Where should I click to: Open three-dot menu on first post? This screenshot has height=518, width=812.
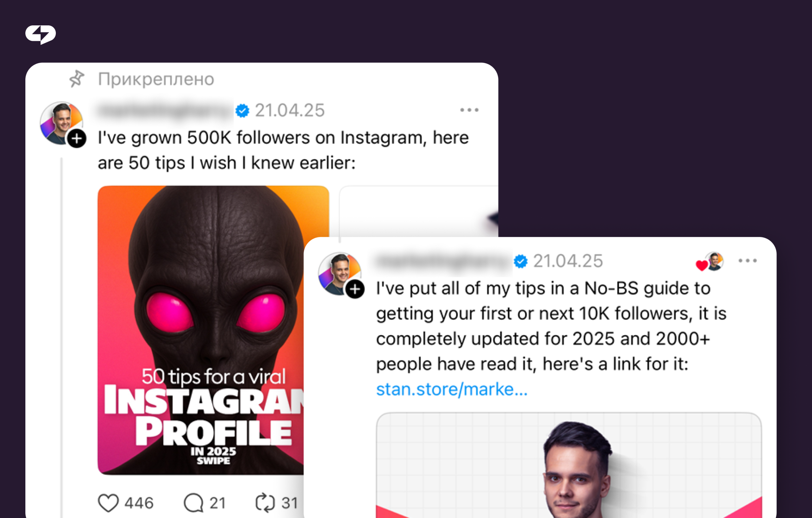click(469, 110)
